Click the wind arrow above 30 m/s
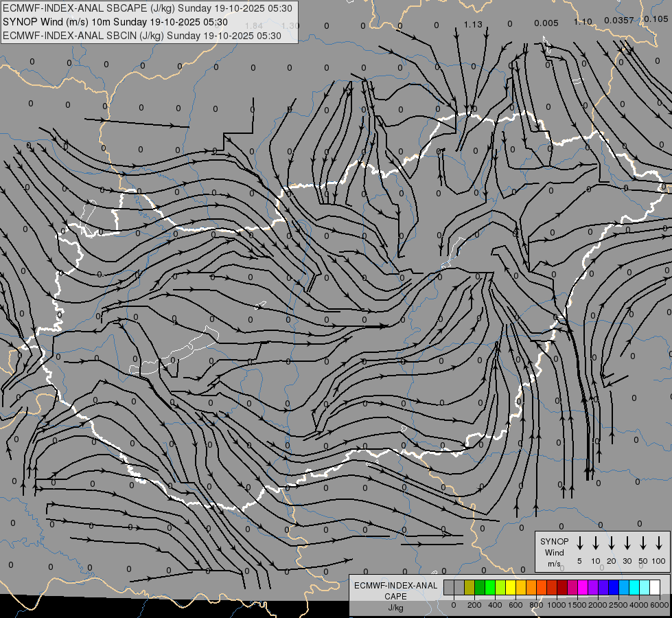The height and width of the screenshot is (618, 672). point(627,543)
